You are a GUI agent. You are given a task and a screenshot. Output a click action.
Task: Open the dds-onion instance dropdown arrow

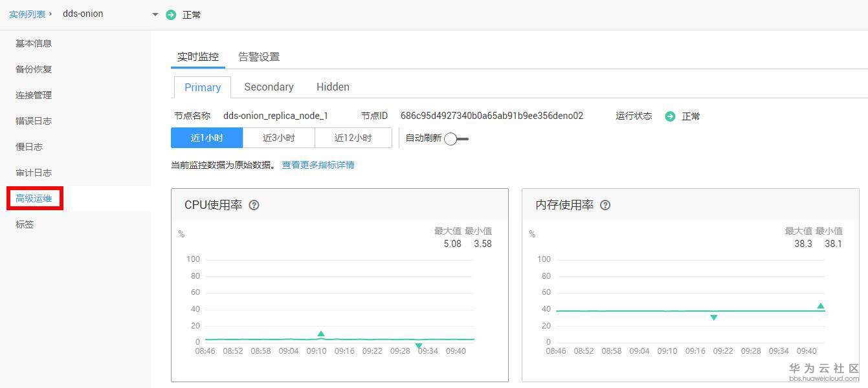click(155, 14)
